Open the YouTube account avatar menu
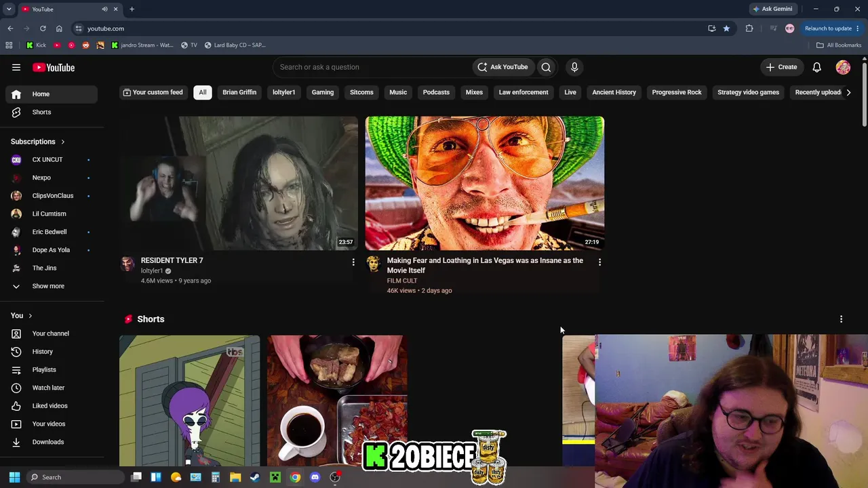Image resolution: width=868 pixels, height=488 pixels. 843,67
